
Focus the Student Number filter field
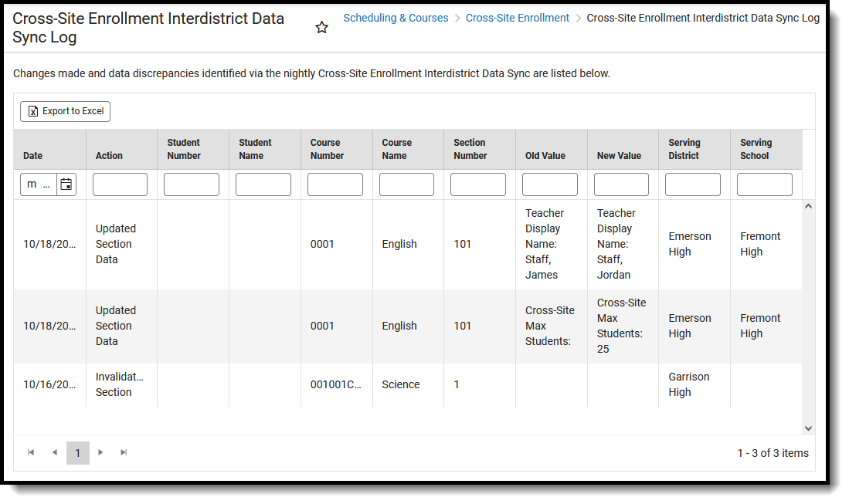[x=191, y=184]
